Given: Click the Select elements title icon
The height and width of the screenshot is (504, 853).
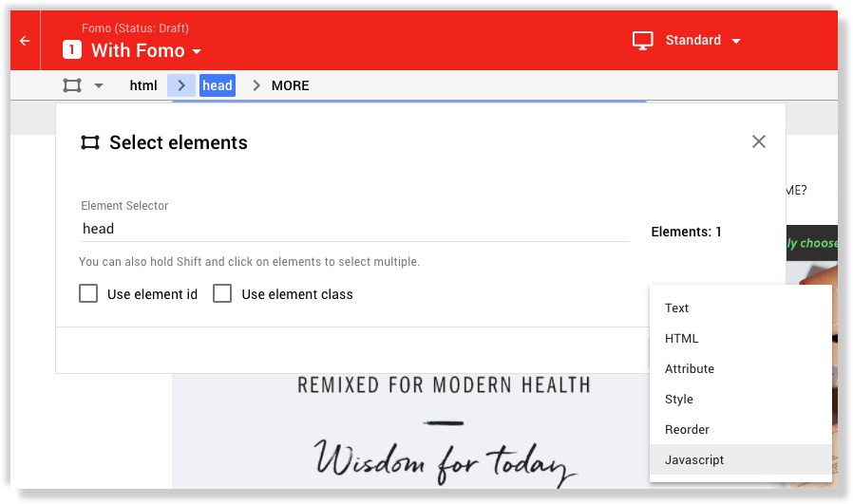Looking at the screenshot, I should 90,142.
